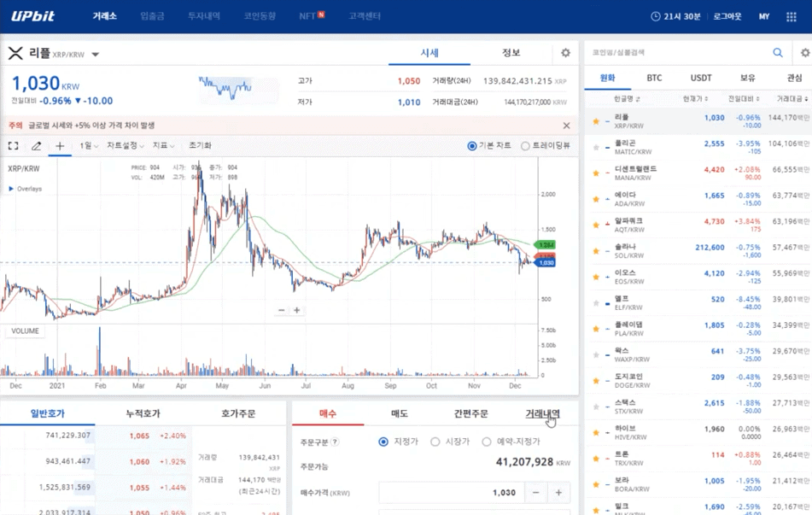Toggle favorite star for 리플 XRP/KRW
This screenshot has height=515, width=812.
click(x=596, y=121)
